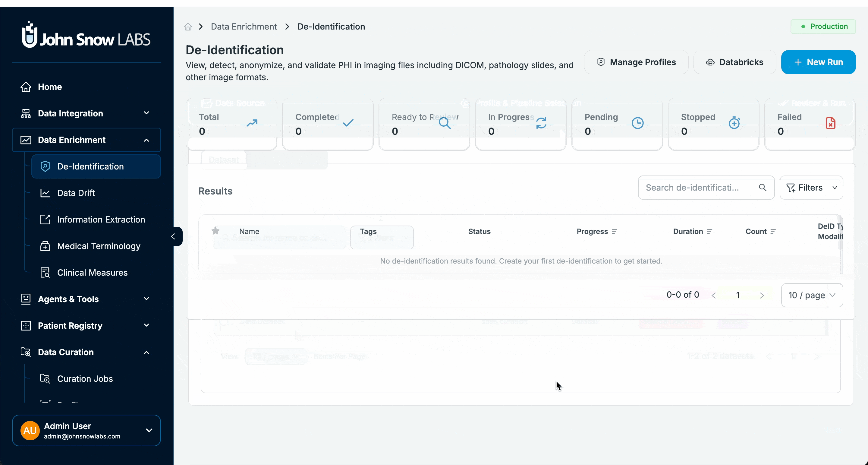The image size is (868, 465).
Task: Expand the Patient Registry menu
Action: (86, 326)
